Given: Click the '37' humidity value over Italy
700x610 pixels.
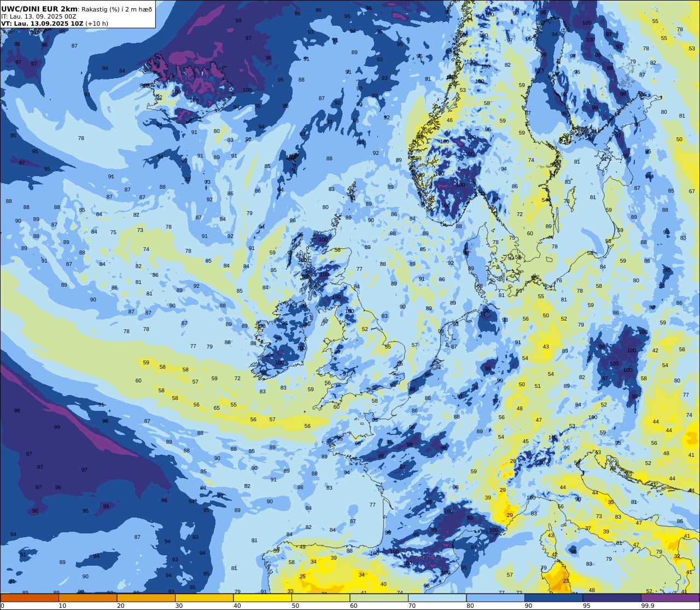Looking at the screenshot, I should point(588,528).
